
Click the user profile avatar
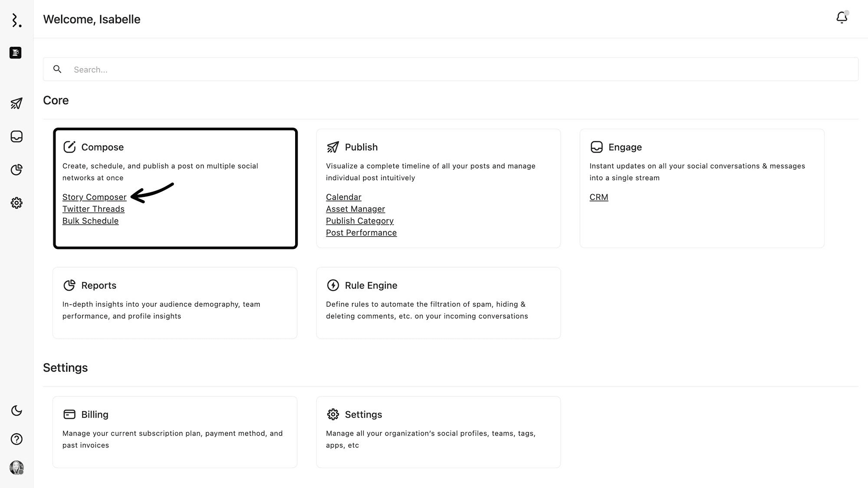coord(16,468)
